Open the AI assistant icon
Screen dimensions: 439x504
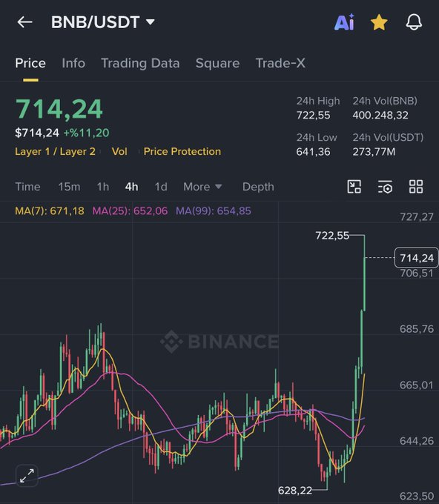[344, 22]
